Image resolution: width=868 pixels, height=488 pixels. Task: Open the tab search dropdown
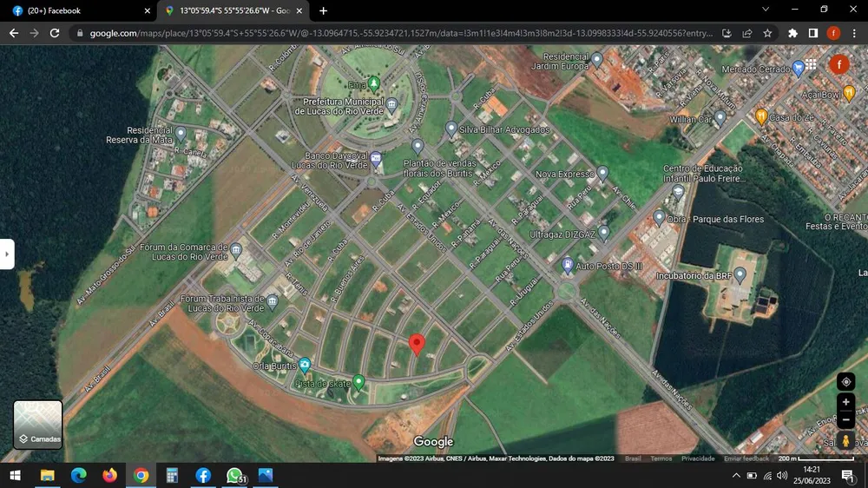(x=766, y=10)
